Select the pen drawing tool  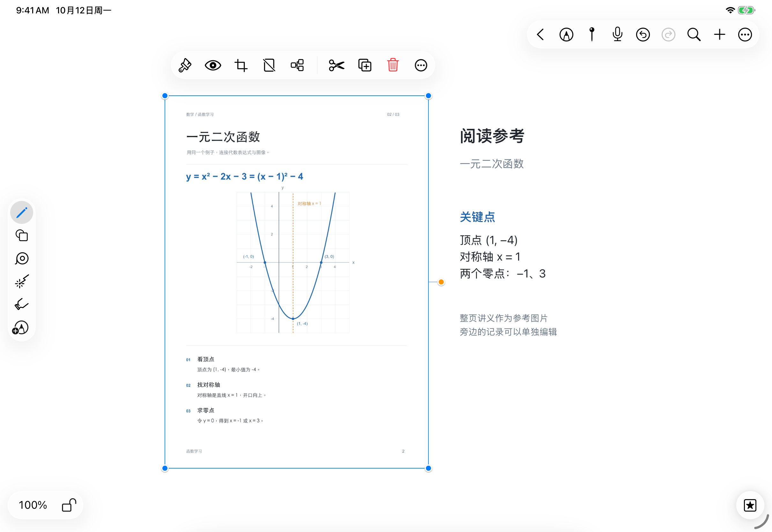click(22, 213)
